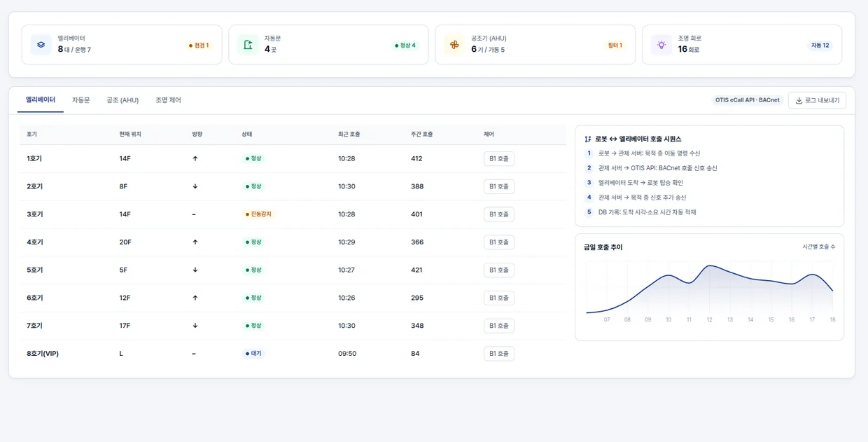
Task: Click weekly call count 421
Action: pyautogui.click(x=416, y=270)
